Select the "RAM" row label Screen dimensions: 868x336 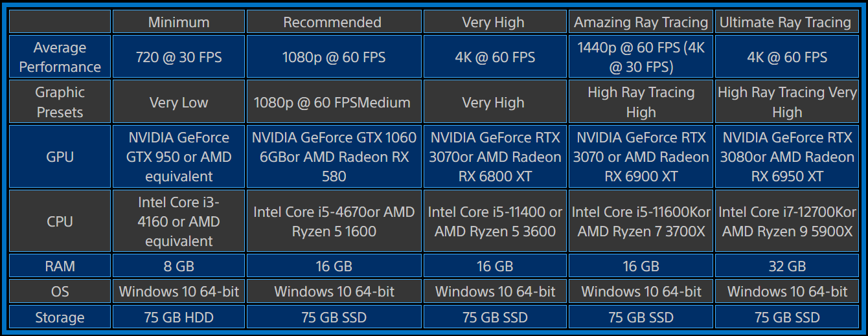point(60,265)
